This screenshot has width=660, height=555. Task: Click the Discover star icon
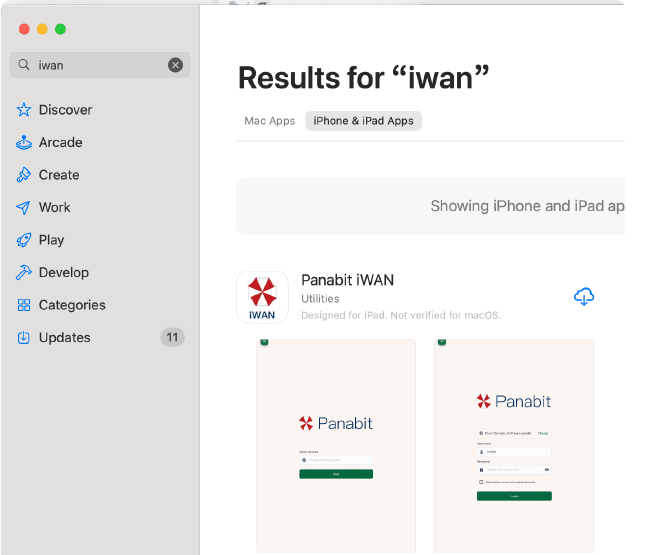click(24, 110)
